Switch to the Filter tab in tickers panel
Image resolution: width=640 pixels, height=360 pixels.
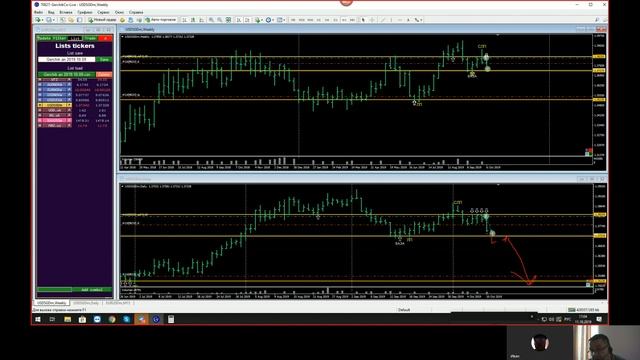pos(60,38)
